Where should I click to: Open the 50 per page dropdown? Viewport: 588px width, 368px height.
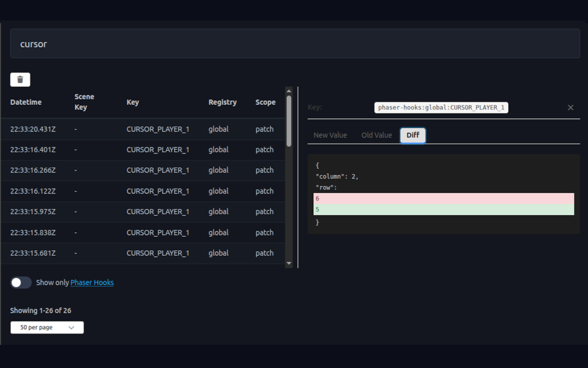(47, 328)
